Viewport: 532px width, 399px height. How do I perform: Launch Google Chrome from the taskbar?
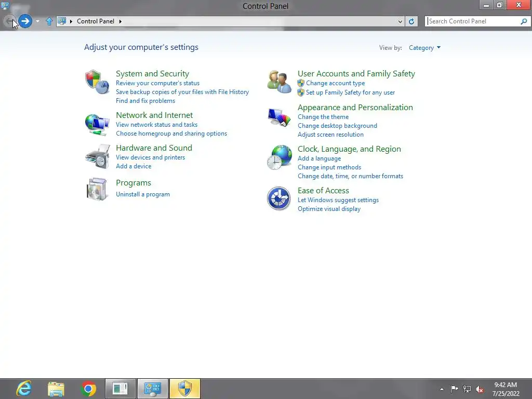[x=88, y=389]
